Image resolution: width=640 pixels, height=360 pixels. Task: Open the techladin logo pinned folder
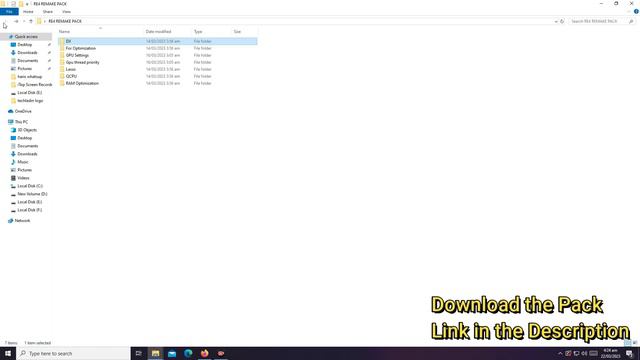(30, 101)
